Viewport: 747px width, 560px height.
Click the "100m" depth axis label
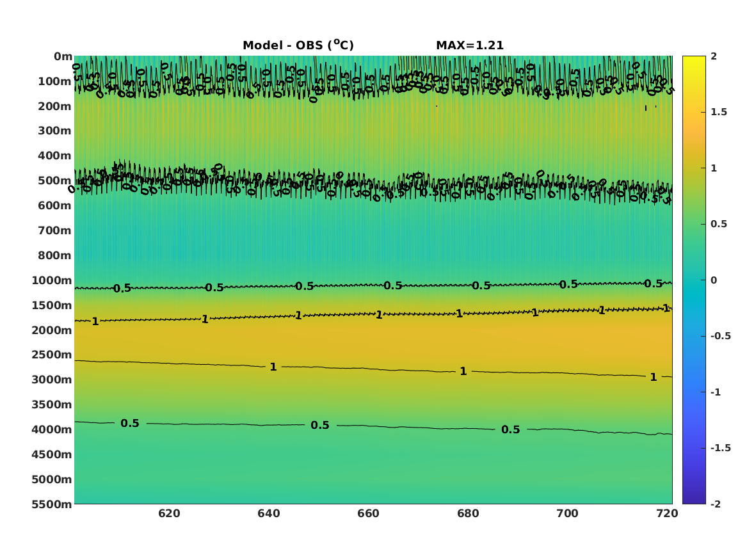[55, 81]
